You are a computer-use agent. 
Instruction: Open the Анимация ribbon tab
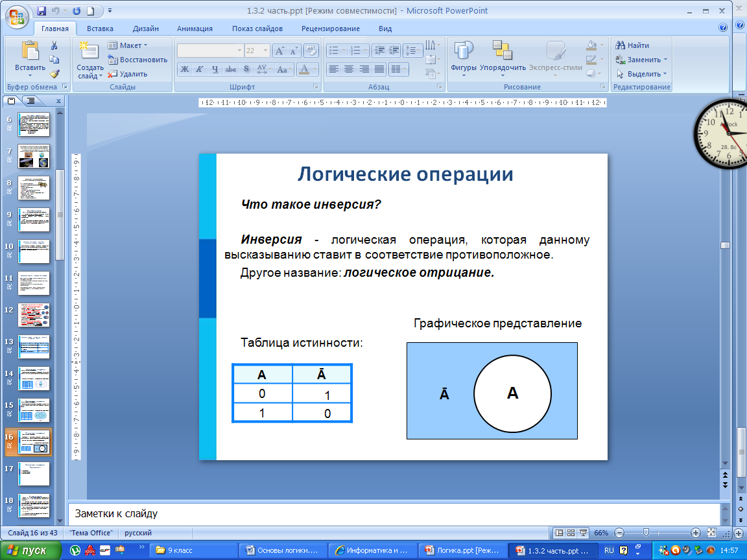(x=195, y=29)
